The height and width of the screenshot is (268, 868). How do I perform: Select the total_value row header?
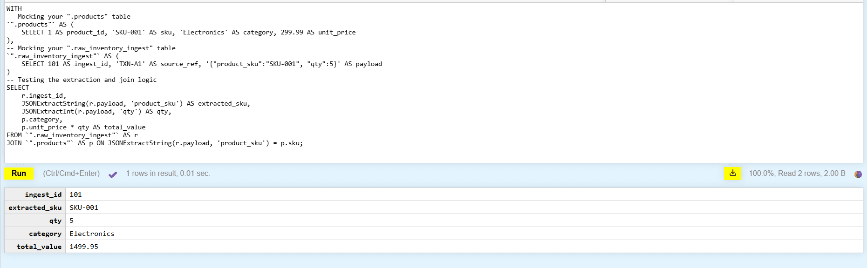39,247
